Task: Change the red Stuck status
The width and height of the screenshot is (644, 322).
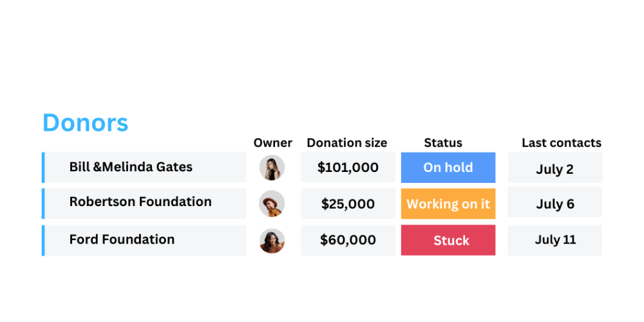Action: click(x=448, y=240)
